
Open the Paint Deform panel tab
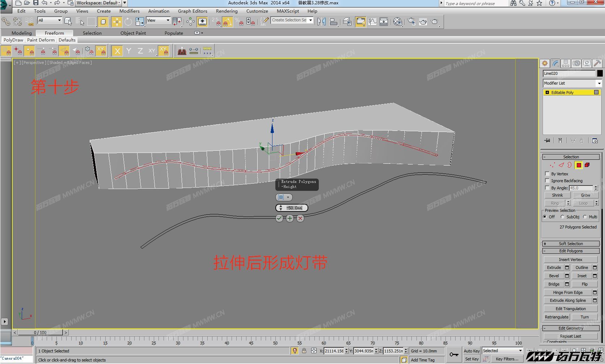(x=41, y=40)
